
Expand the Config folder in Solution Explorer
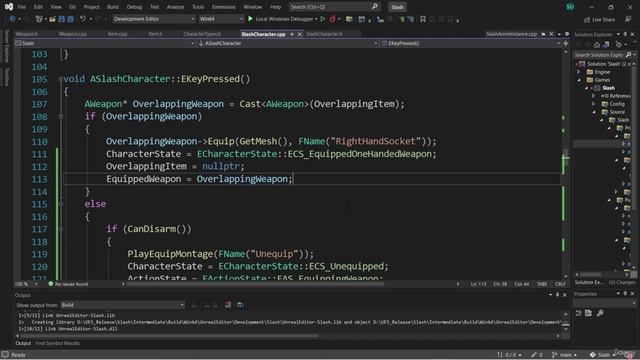(x=594, y=104)
